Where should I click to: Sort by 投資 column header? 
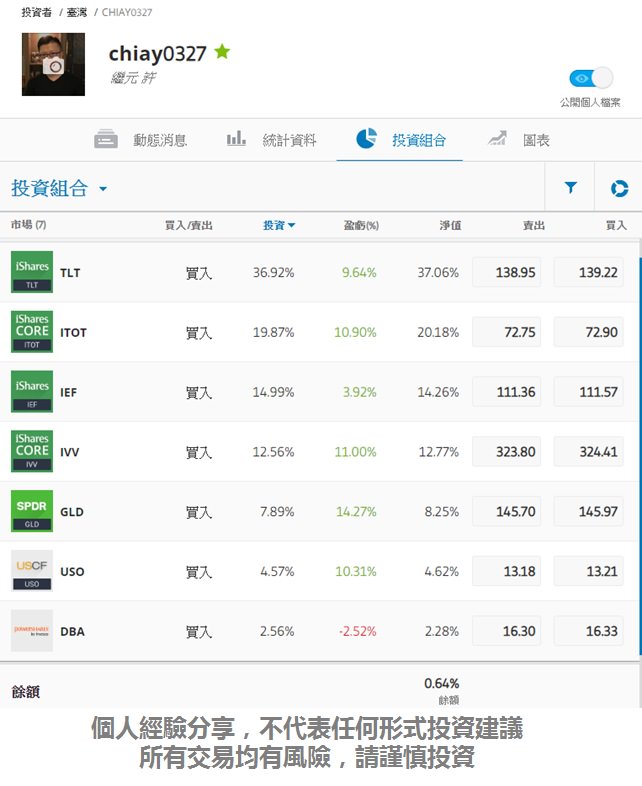(x=279, y=226)
